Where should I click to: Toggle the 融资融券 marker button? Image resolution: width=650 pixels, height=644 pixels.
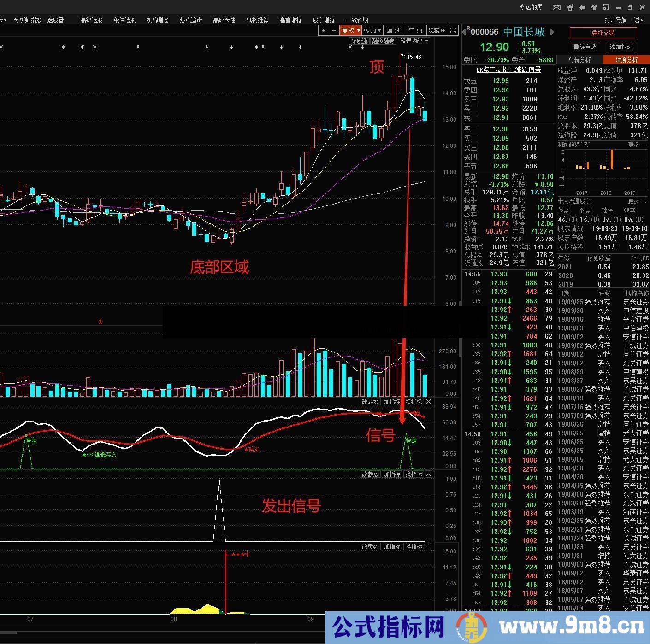pyautogui.click(x=383, y=41)
